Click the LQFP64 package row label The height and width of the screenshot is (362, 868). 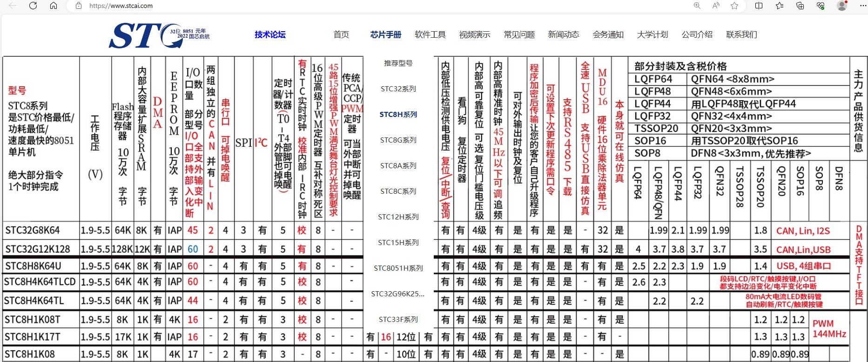pos(653,79)
